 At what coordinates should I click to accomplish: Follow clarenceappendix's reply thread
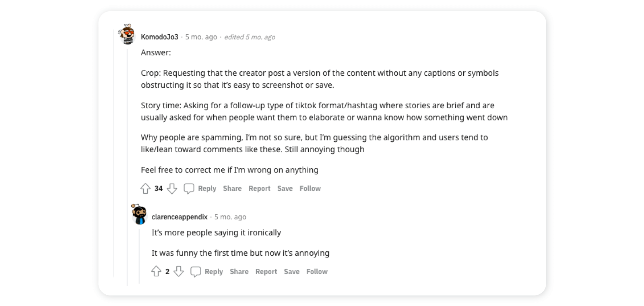point(317,271)
